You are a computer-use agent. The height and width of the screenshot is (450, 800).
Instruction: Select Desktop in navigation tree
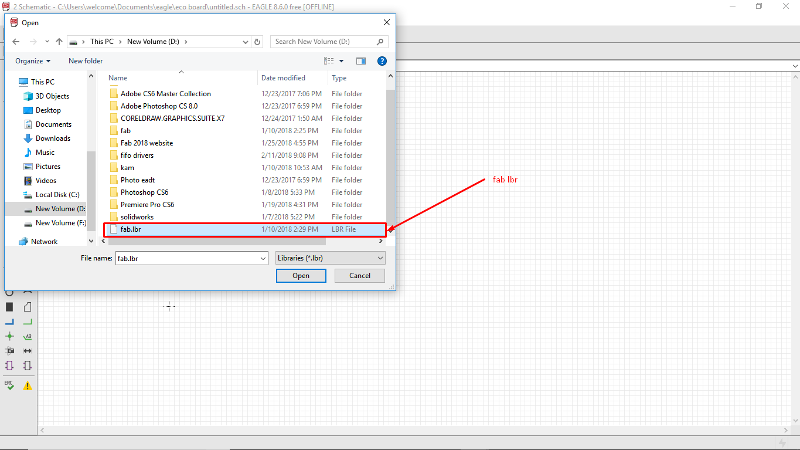[48, 110]
